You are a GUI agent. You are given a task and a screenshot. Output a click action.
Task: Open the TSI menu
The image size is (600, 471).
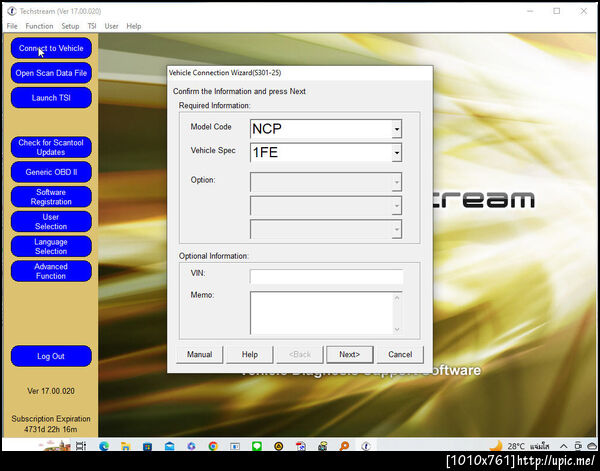pyautogui.click(x=92, y=26)
